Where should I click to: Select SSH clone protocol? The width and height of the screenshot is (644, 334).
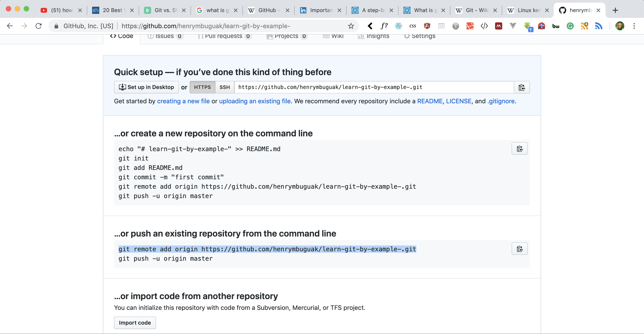[225, 87]
